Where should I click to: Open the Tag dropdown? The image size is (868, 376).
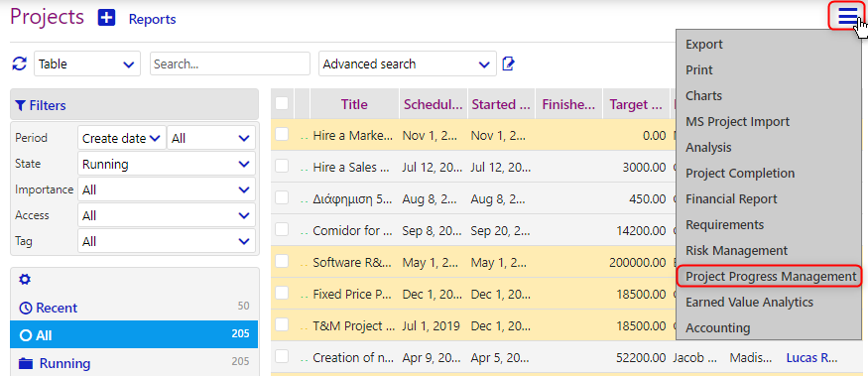167,241
